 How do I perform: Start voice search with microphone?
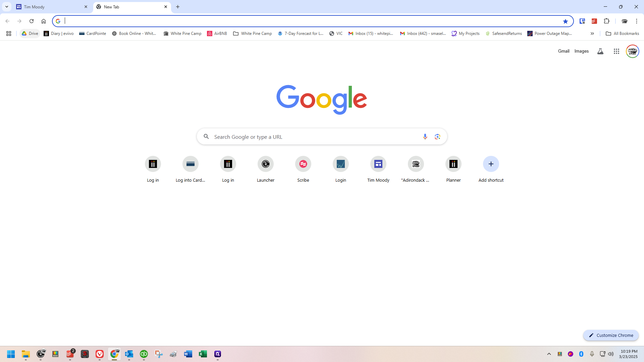(425, 137)
